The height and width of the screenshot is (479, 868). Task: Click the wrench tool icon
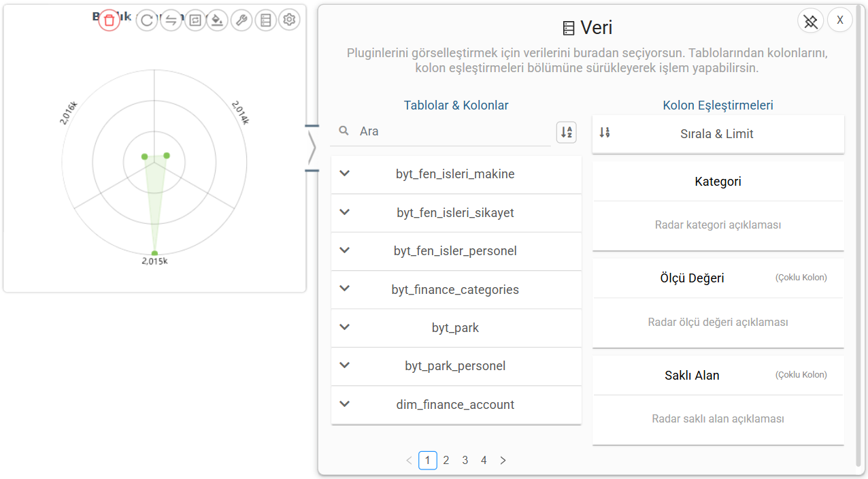pos(241,20)
